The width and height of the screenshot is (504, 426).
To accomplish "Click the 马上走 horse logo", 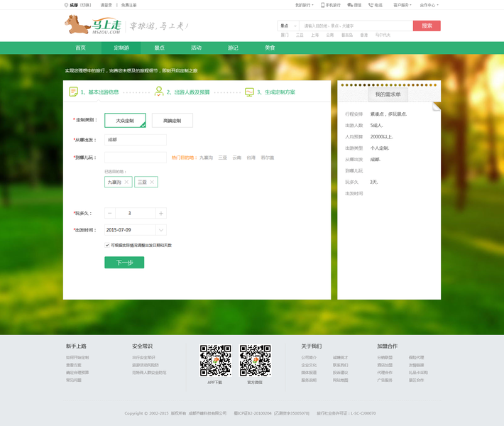I will point(93,25).
